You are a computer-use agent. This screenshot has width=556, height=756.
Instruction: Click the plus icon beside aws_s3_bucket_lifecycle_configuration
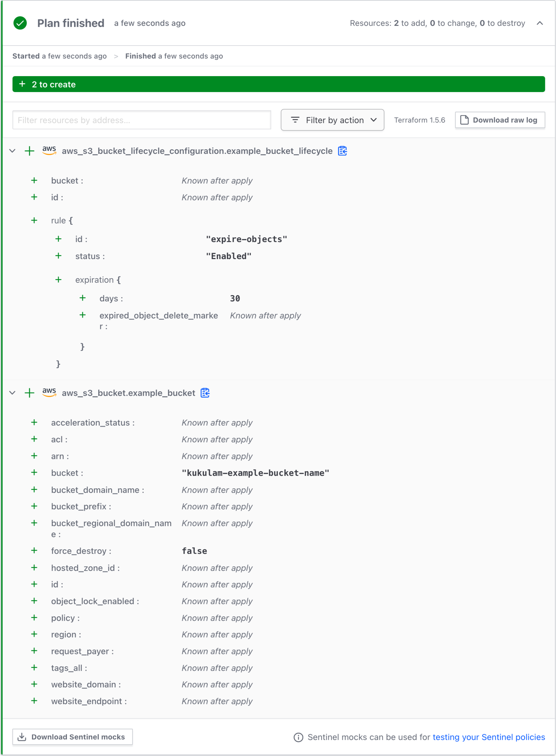click(30, 151)
